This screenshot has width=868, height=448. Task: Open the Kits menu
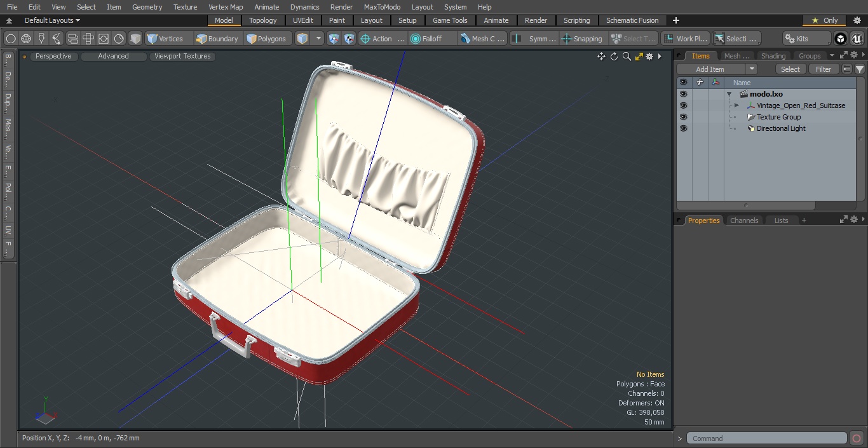(806, 39)
